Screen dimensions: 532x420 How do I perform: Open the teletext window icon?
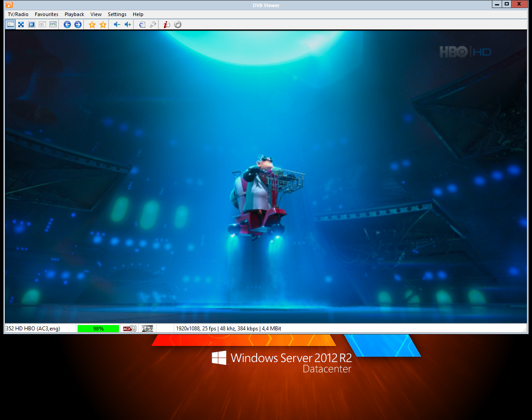tap(42, 25)
